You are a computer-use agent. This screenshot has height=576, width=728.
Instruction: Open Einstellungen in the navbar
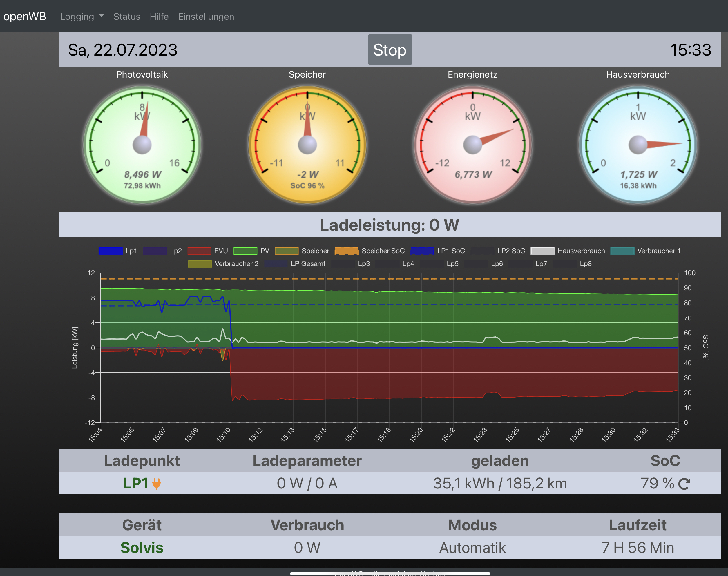pos(206,17)
